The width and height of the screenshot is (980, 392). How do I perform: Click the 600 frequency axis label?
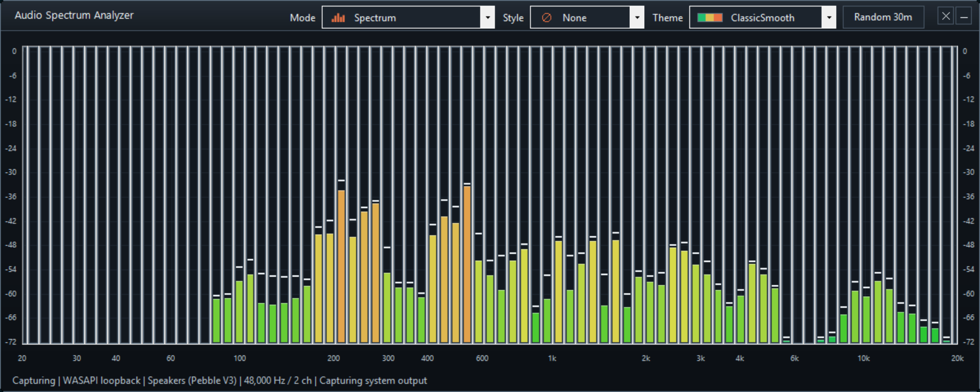pyautogui.click(x=482, y=358)
